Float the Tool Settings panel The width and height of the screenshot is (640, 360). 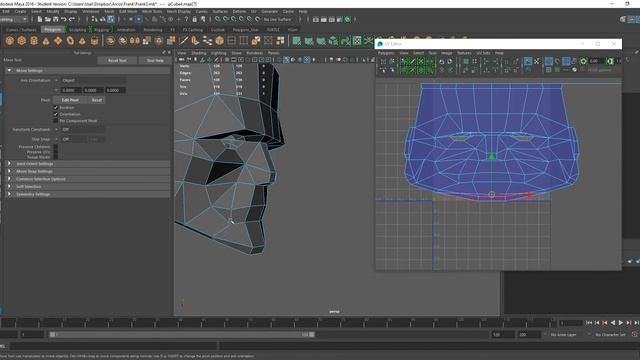(x=164, y=52)
